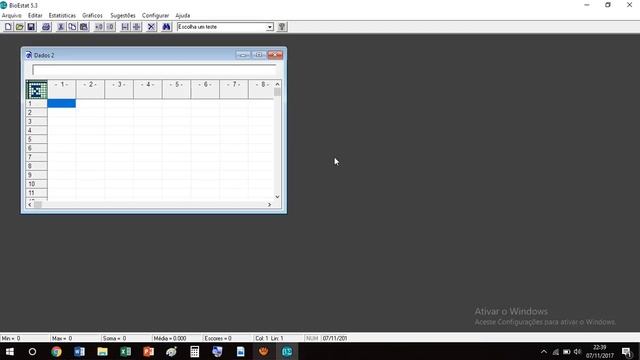Print using the printer icon
Viewport: 640px width, 360px height.
coord(46,27)
